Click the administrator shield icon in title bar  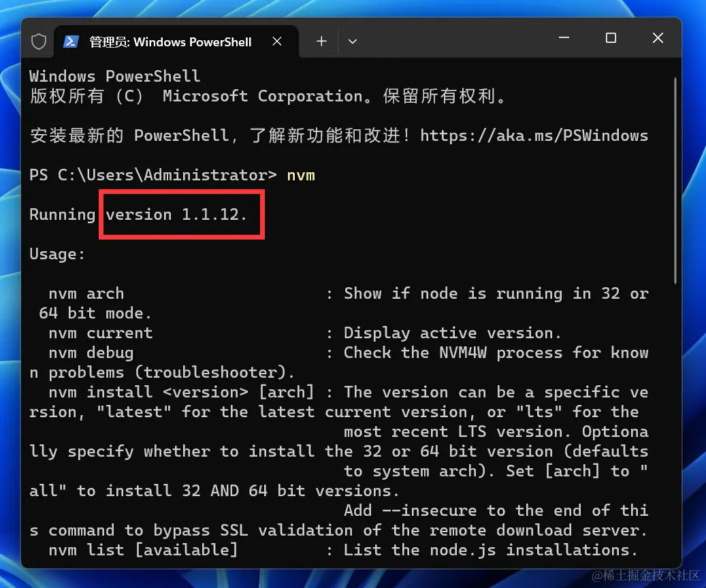pyautogui.click(x=39, y=42)
